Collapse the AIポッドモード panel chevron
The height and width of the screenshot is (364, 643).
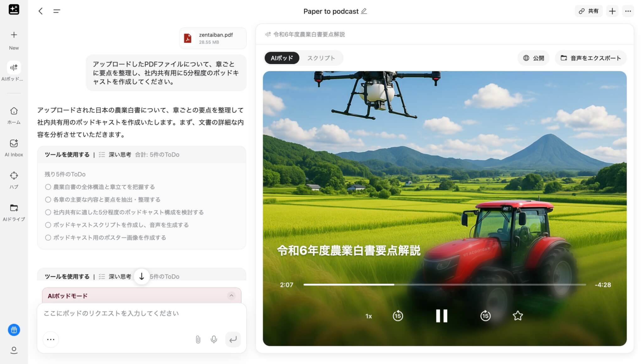[231, 296]
